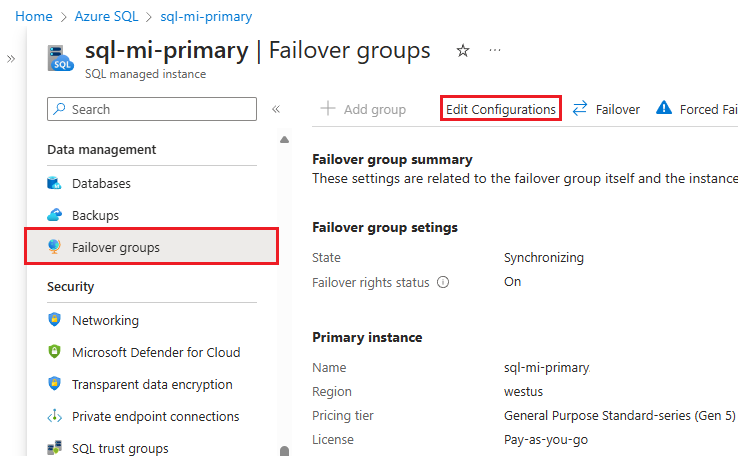Click the Add group plus icon
The width and height of the screenshot is (738, 457).
327,109
